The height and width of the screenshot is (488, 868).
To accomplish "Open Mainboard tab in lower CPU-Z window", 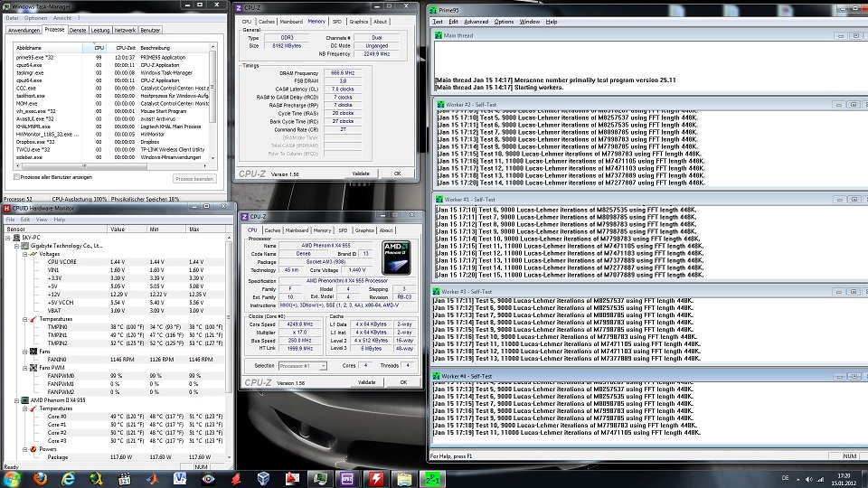I will click(x=297, y=230).
